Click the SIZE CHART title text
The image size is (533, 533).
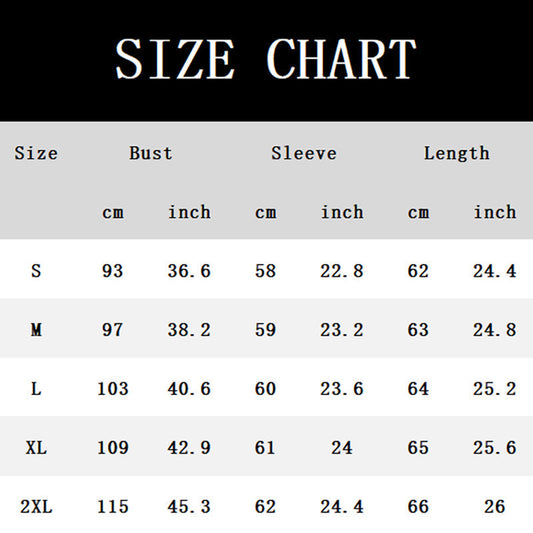point(265,58)
